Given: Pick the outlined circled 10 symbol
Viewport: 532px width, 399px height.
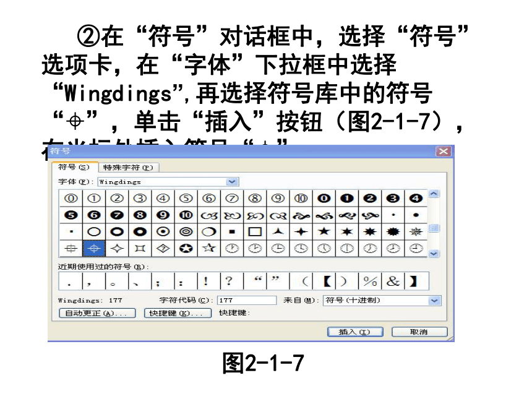Looking at the screenshot, I should coord(301,198).
